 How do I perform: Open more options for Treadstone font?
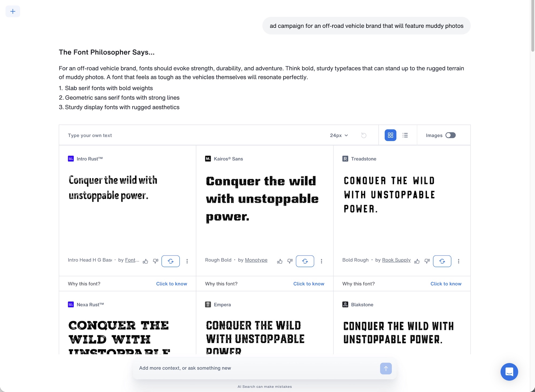pyautogui.click(x=458, y=261)
